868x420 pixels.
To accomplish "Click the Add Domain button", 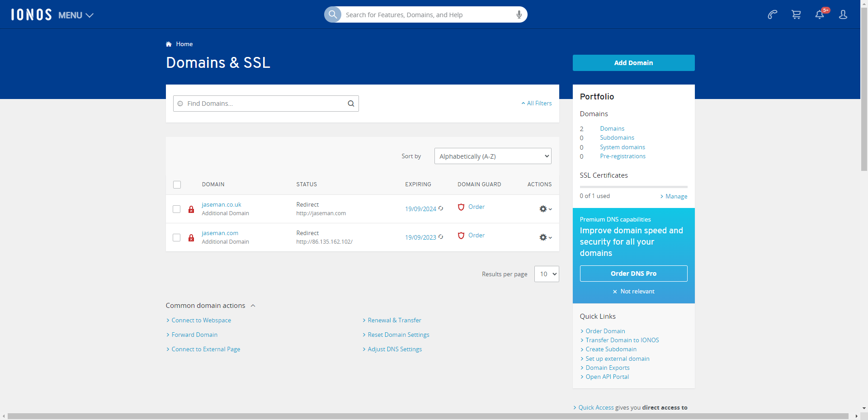I will [x=633, y=63].
